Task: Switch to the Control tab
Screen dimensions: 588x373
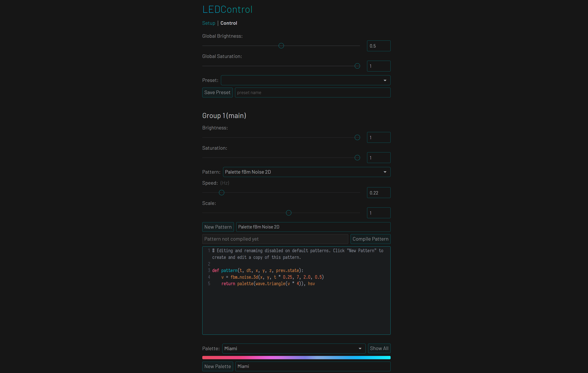Action: (229, 23)
